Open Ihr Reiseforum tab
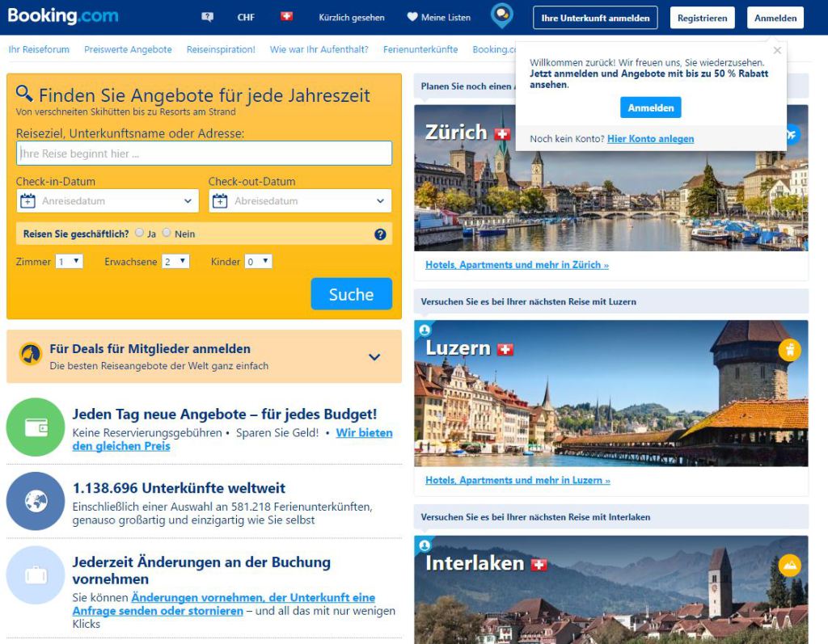 tap(39, 49)
